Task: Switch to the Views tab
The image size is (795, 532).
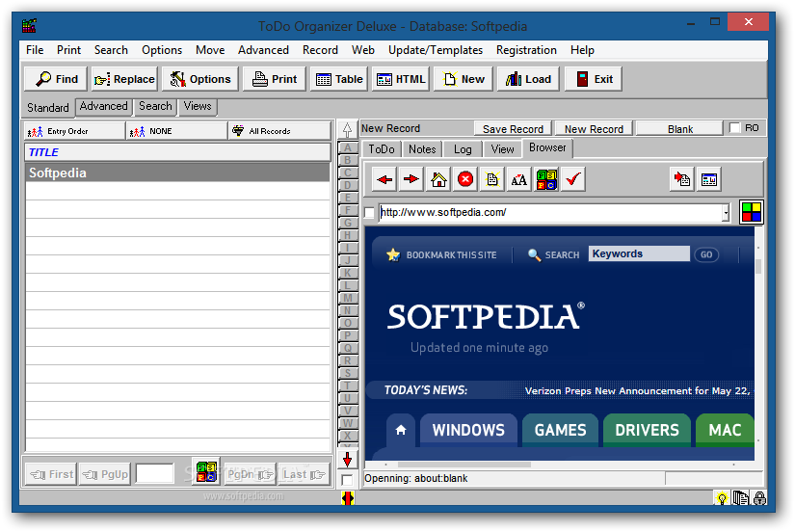Action: (198, 107)
